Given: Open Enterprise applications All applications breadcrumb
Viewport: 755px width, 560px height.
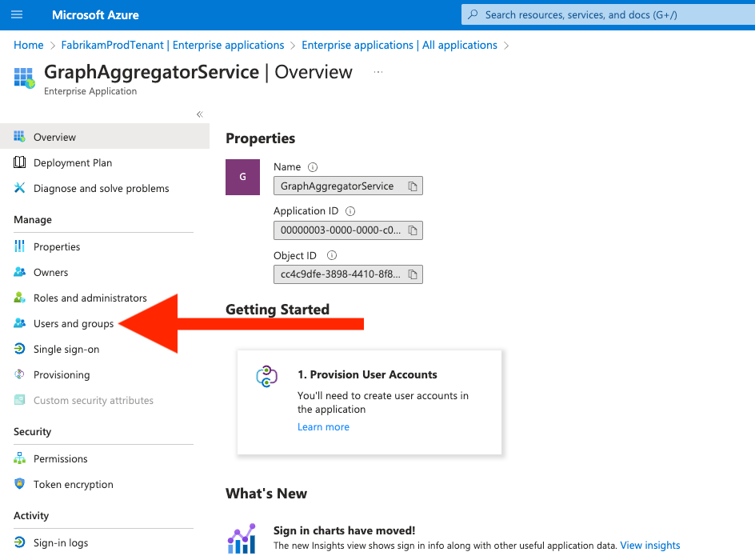Looking at the screenshot, I should tap(399, 45).
